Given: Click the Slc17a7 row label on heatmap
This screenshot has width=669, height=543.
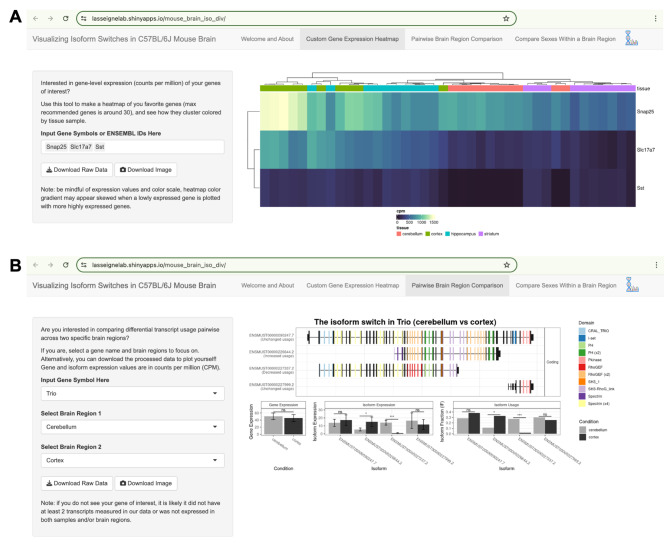Looking at the screenshot, I should [x=646, y=150].
